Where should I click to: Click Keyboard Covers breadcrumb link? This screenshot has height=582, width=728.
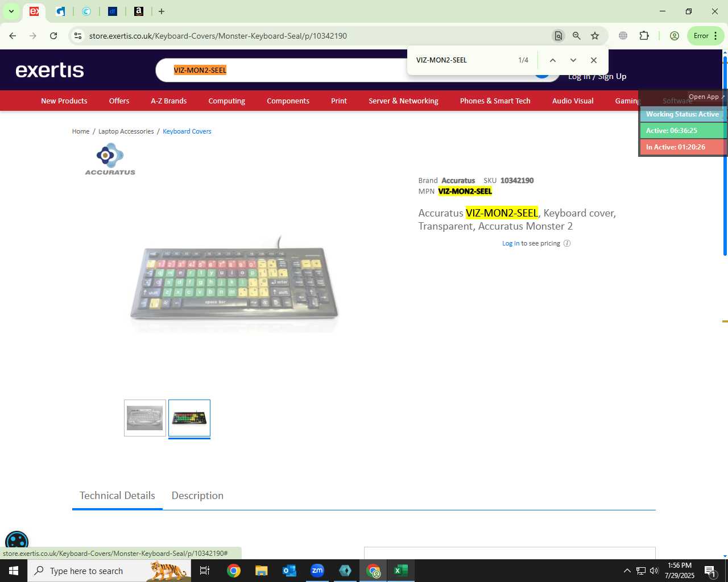[187, 131]
